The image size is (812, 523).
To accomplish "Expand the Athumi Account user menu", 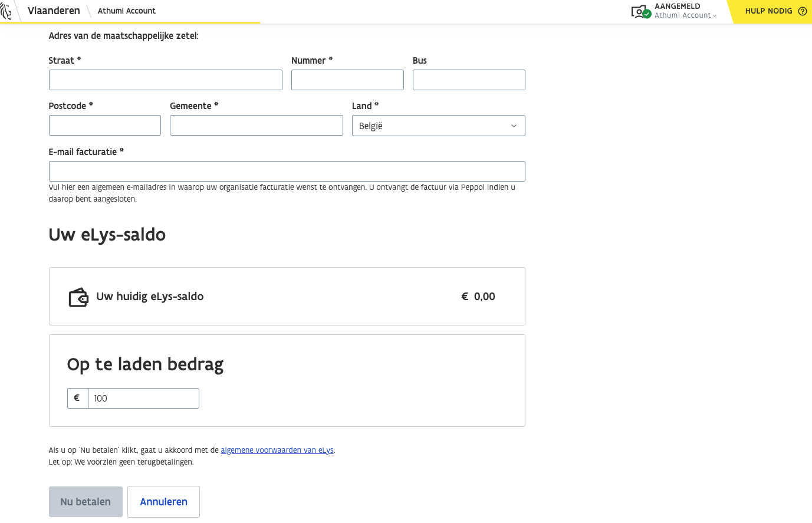I will (685, 15).
